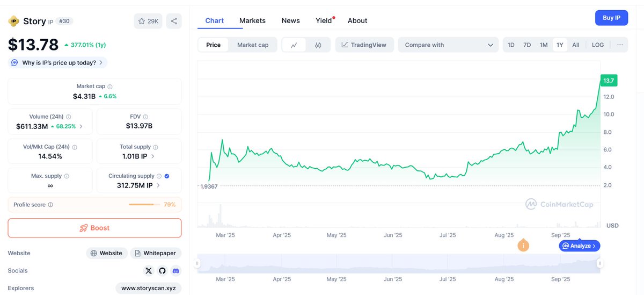Toggle chart to Market cap view
Image resolution: width=644 pixels, height=295 pixels.
[x=252, y=45]
